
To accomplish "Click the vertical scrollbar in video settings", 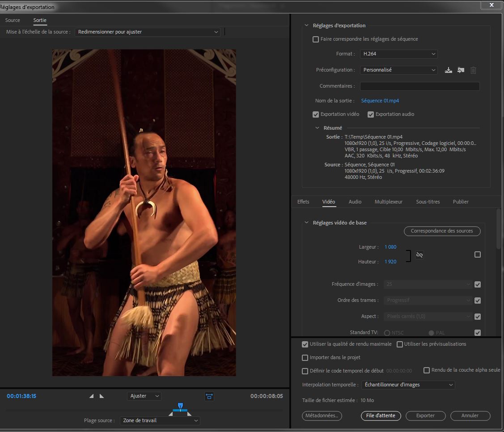I will (499, 229).
